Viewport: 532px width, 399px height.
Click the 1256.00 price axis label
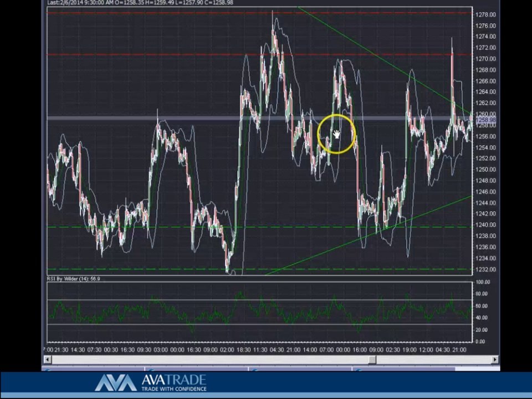[x=486, y=136]
